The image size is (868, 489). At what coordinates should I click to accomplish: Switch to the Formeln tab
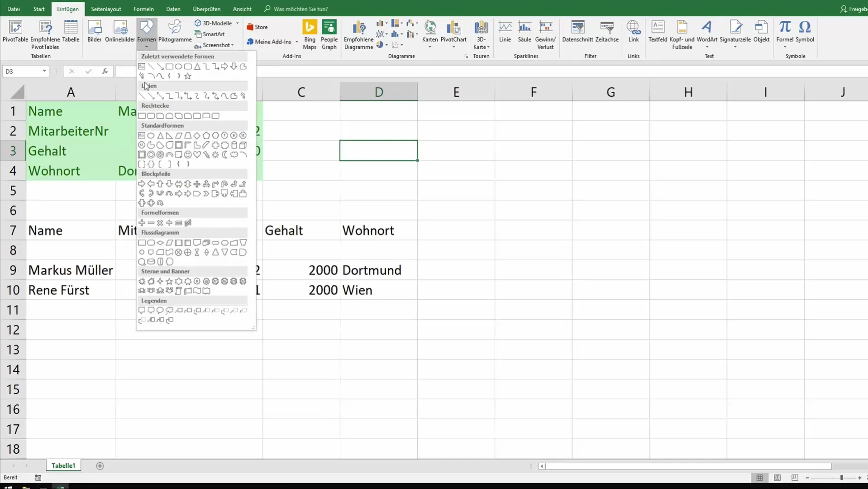[143, 9]
